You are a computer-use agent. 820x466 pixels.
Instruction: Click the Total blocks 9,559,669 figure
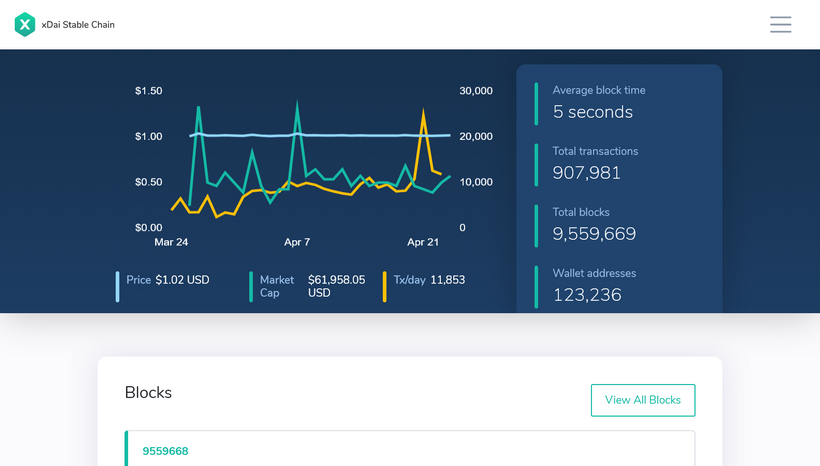tap(594, 234)
